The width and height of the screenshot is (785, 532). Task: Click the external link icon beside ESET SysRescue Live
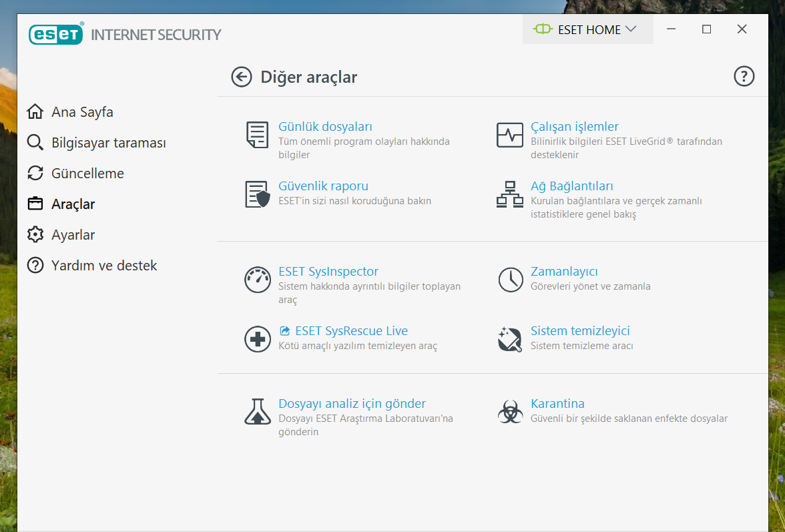[285, 331]
